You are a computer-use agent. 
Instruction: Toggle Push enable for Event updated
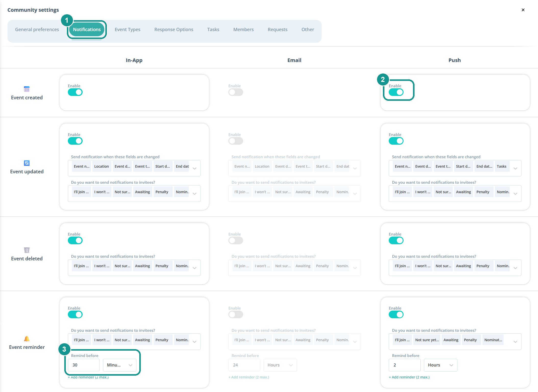click(396, 141)
